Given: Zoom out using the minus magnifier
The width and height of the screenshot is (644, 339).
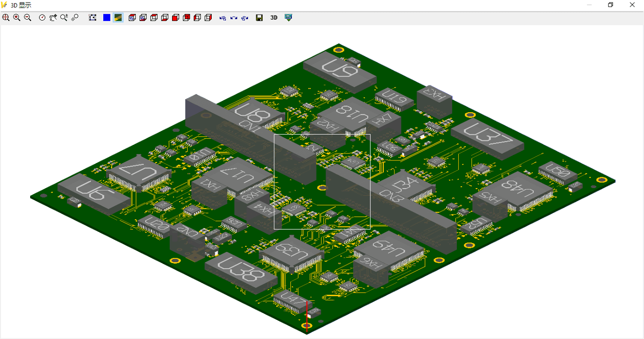Looking at the screenshot, I should pos(28,18).
